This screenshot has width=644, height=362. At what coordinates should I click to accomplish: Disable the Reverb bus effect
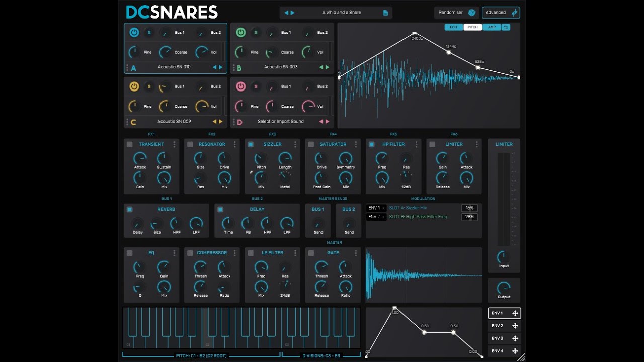click(130, 209)
